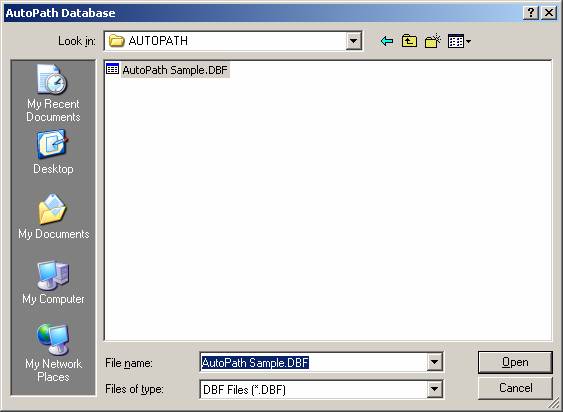Viewport: 563px width, 412px height.
Task: Click the Open button
Action: pos(515,362)
